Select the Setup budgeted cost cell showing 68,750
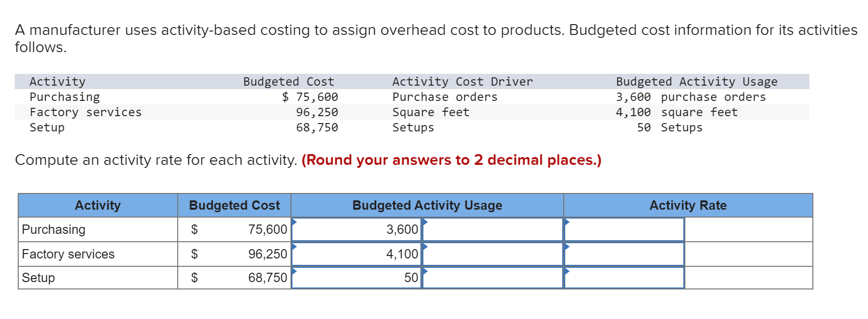This screenshot has height=319, width=868. click(x=267, y=277)
